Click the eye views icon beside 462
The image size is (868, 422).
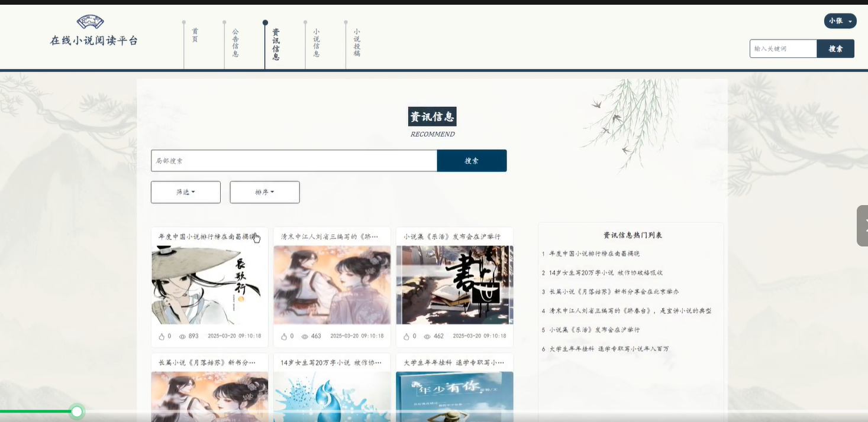click(x=427, y=336)
